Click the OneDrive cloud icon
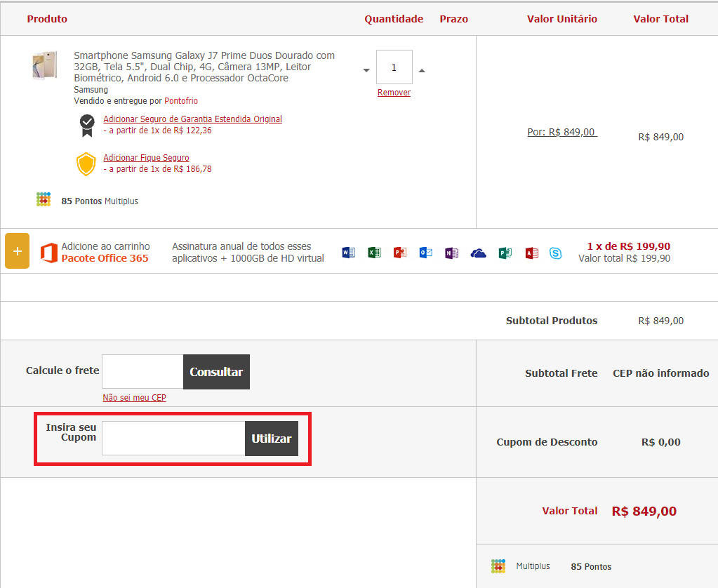 (x=478, y=253)
